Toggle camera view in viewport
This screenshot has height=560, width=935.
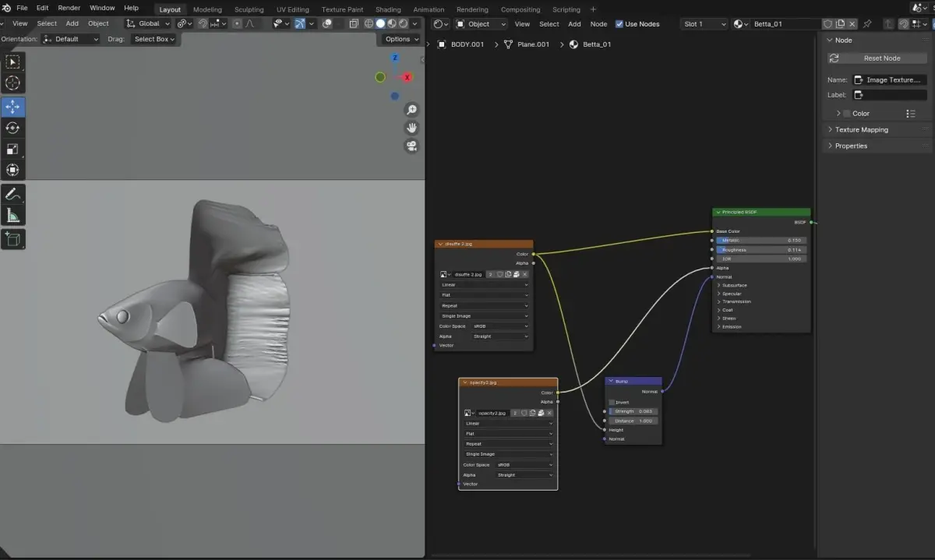tap(411, 146)
